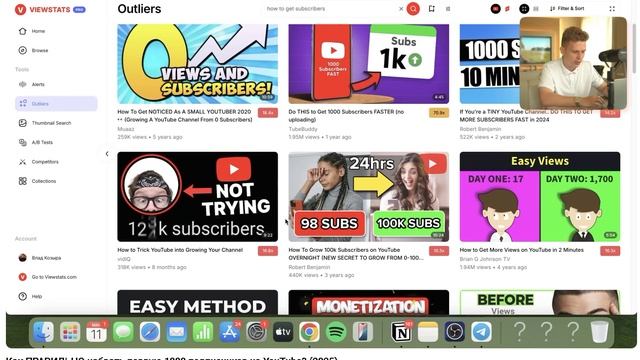The image size is (640, 360).
Task: Open Help in the sidebar
Action: click(x=37, y=296)
